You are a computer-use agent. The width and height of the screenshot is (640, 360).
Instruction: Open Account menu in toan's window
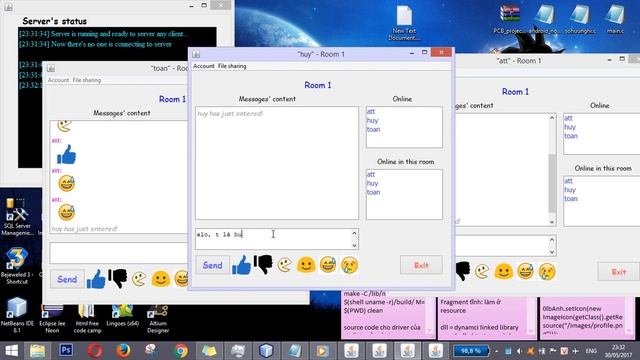tap(58, 80)
